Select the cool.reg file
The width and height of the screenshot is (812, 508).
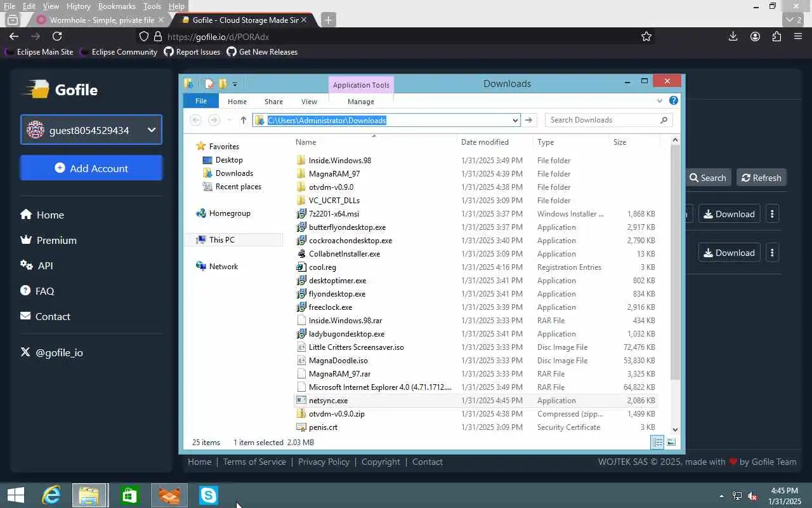point(476,267)
